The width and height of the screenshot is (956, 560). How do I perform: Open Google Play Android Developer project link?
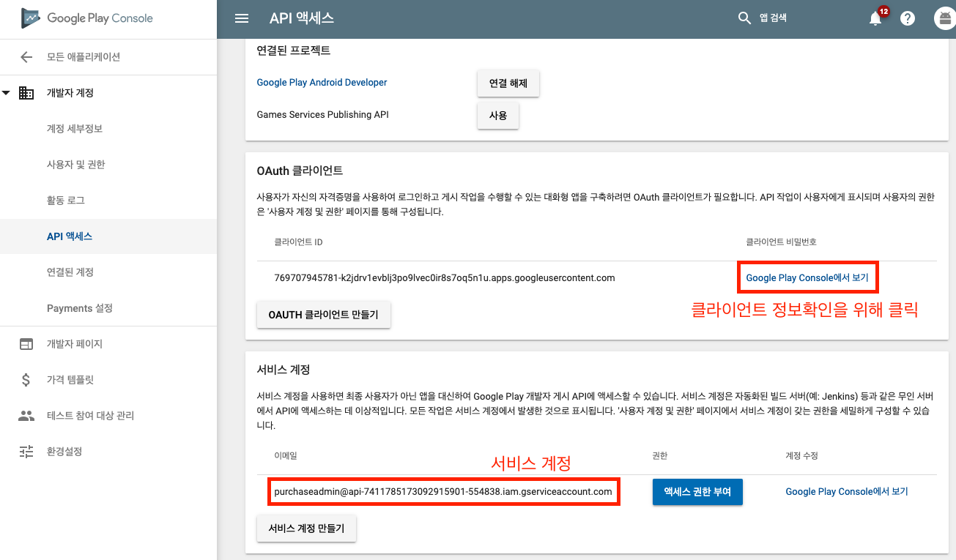[x=322, y=83]
